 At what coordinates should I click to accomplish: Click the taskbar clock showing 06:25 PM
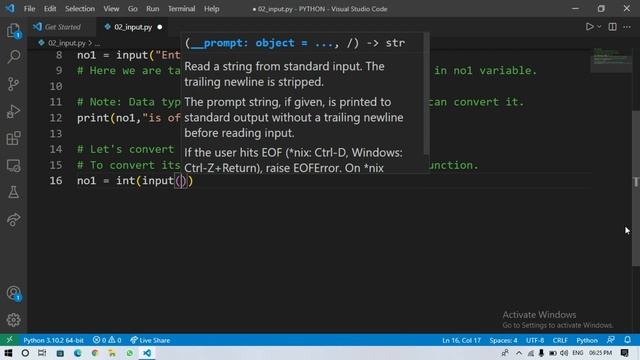(600, 353)
